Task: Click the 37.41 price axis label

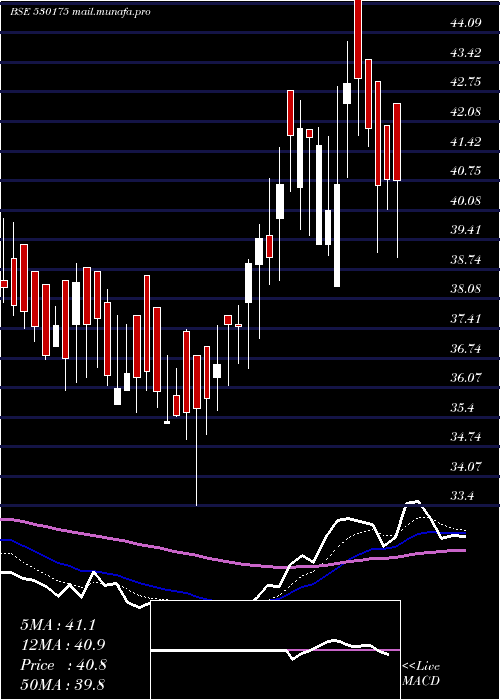Action: point(466,319)
